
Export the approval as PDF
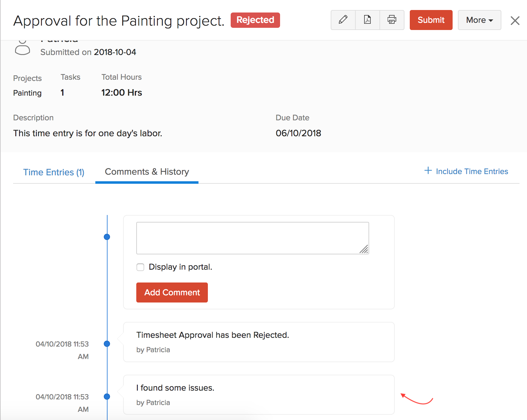coord(367,20)
